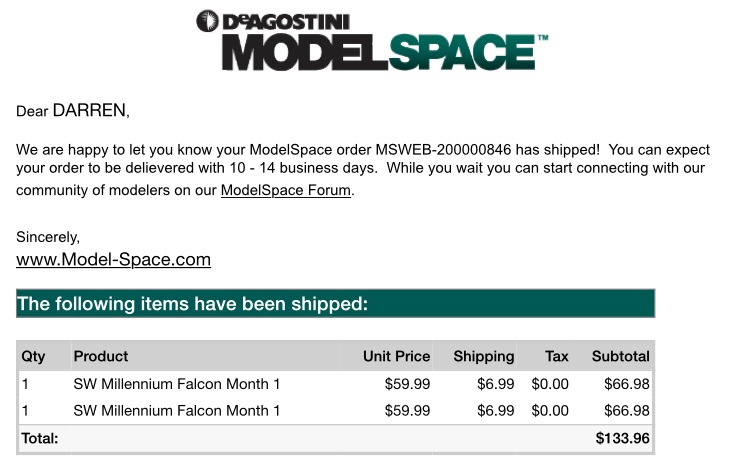
Task: Click the DeAgostini sunburst logo icon
Action: (x=207, y=21)
